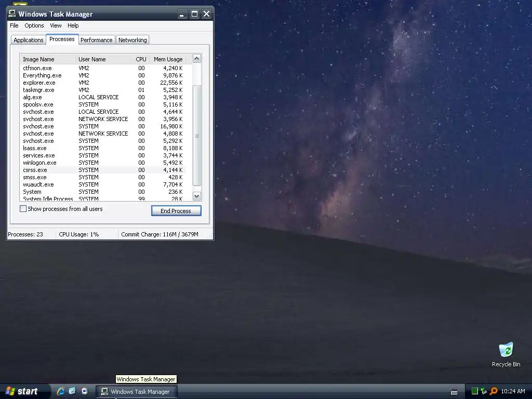Viewport: 532px width, 399px height.
Task: Open the Help menu
Action: 73,25
